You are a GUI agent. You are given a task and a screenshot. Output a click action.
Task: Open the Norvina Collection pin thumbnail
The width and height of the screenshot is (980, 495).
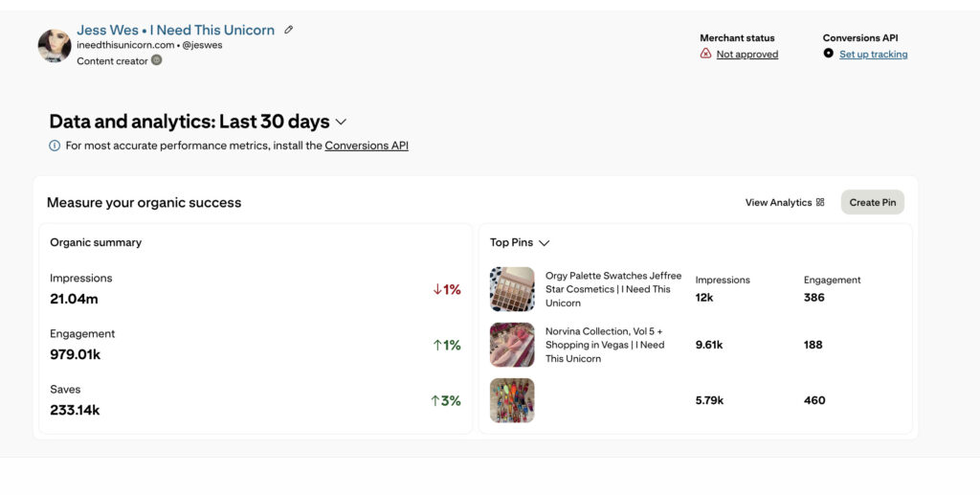tap(512, 345)
